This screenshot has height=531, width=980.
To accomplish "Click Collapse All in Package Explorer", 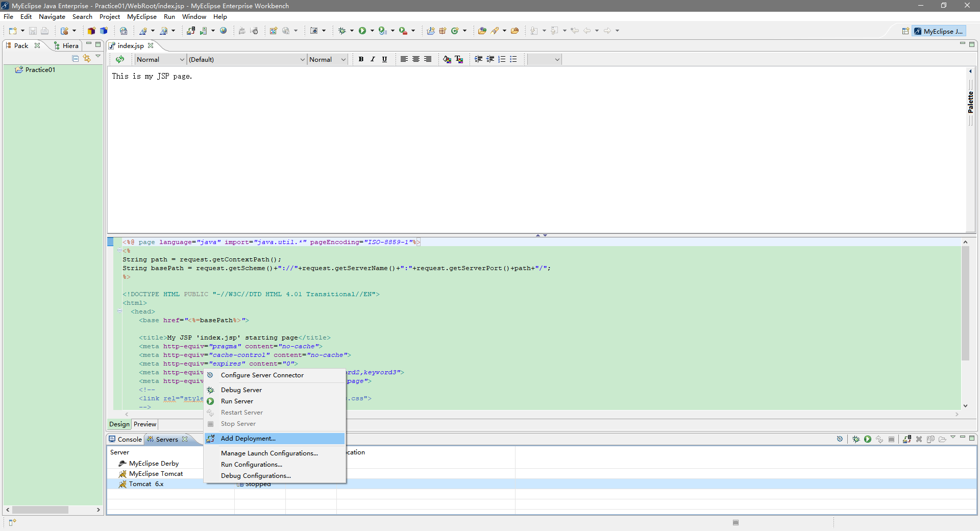I will point(76,59).
